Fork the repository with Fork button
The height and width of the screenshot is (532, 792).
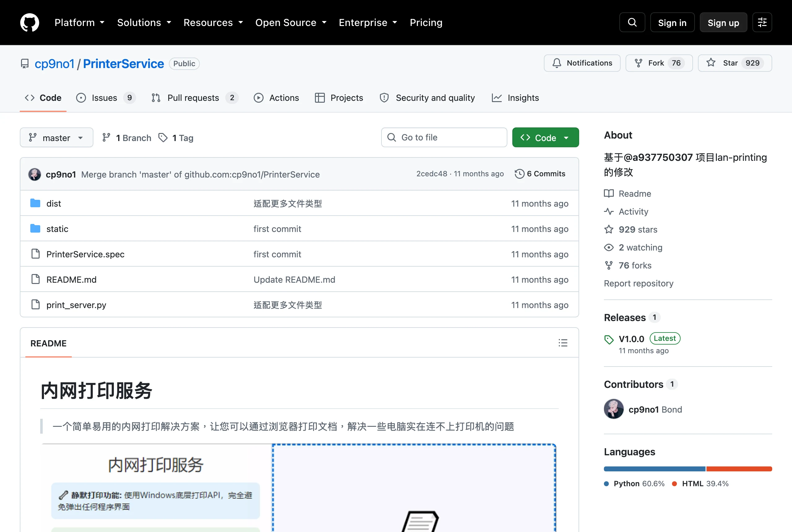coord(659,63)
